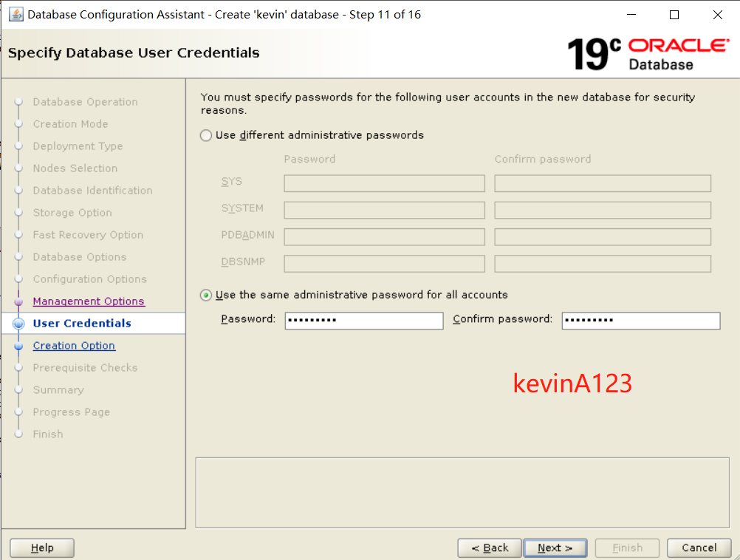This screenshot has height=560, width=740.
Task: Close the Database Configuration Assistant window
Action: click(718, 15)
